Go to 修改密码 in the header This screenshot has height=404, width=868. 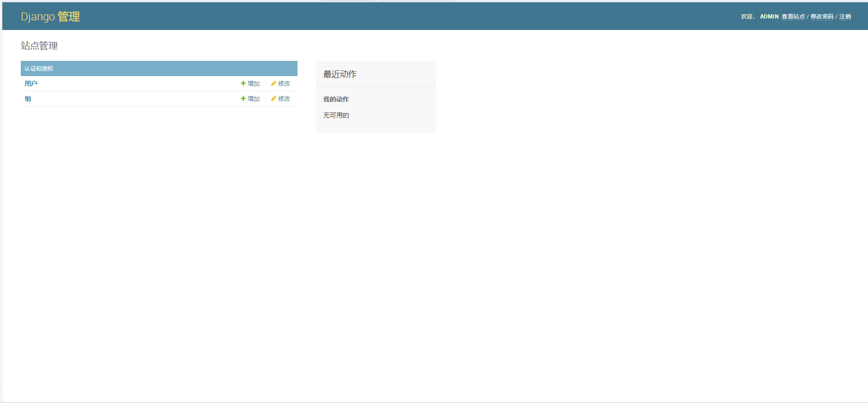coord(822,17)
